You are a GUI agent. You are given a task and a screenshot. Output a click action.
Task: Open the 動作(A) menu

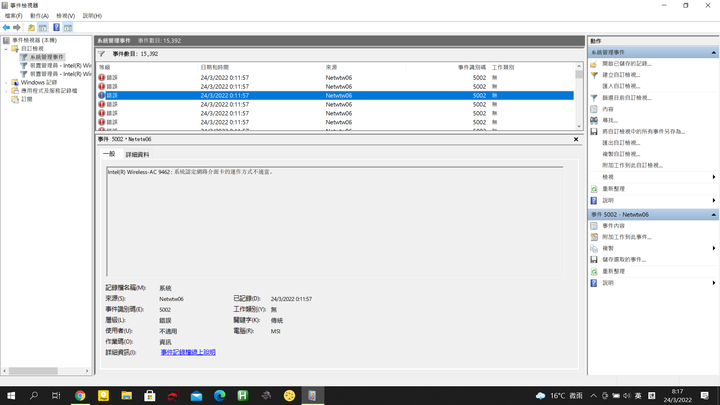coord(39,16)
